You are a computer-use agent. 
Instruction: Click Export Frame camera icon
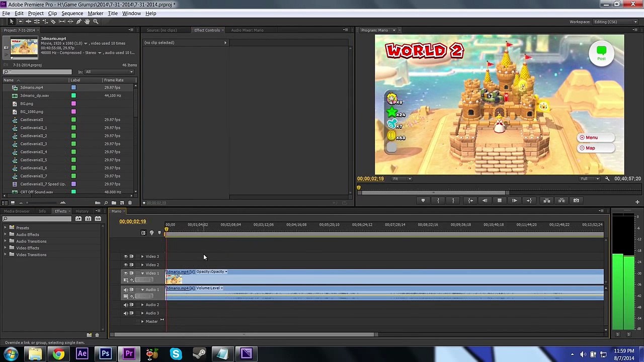pyautogui.click(x=576, y=201)
